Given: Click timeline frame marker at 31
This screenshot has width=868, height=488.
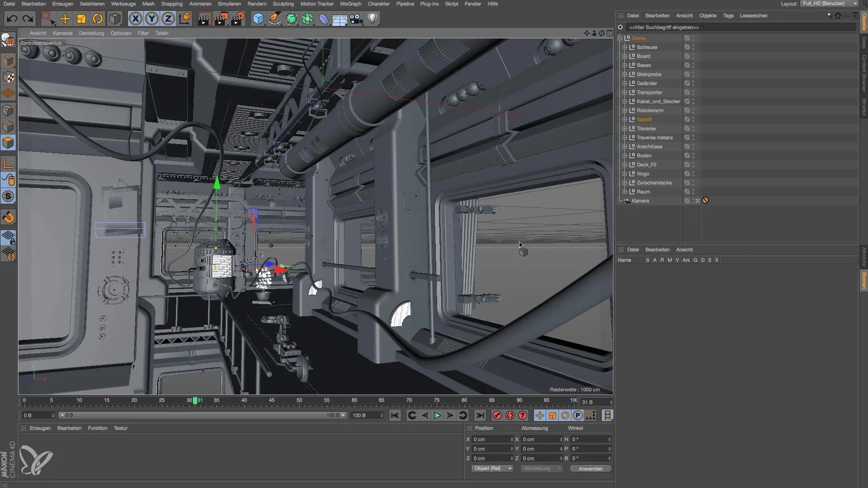Looking at the screenshot, I should click(195, 400).
